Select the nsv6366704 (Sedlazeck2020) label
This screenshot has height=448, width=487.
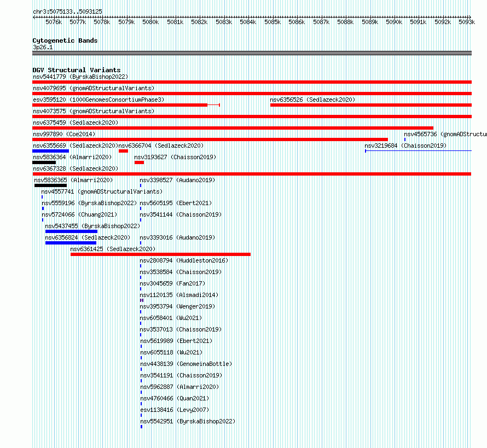point(161,146)
